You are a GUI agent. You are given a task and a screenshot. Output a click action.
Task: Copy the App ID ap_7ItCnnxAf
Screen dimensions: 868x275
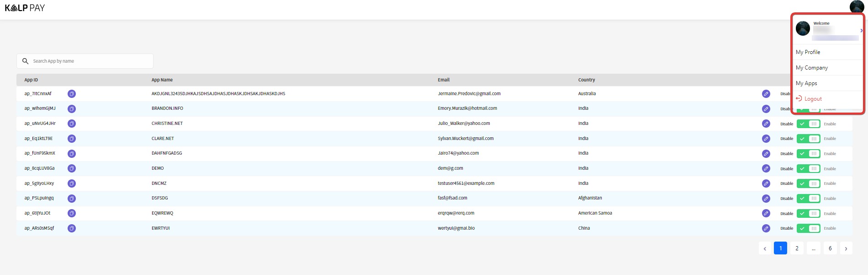coord(72,94)
